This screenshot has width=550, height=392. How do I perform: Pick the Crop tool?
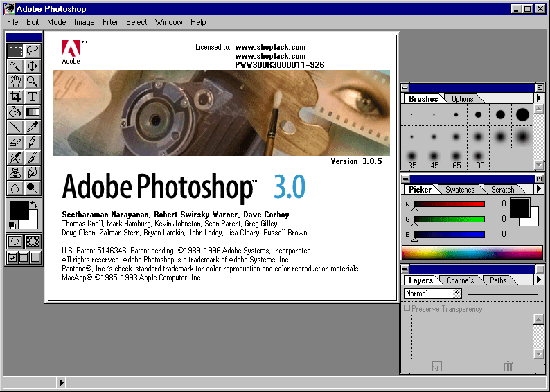[15, 96]
